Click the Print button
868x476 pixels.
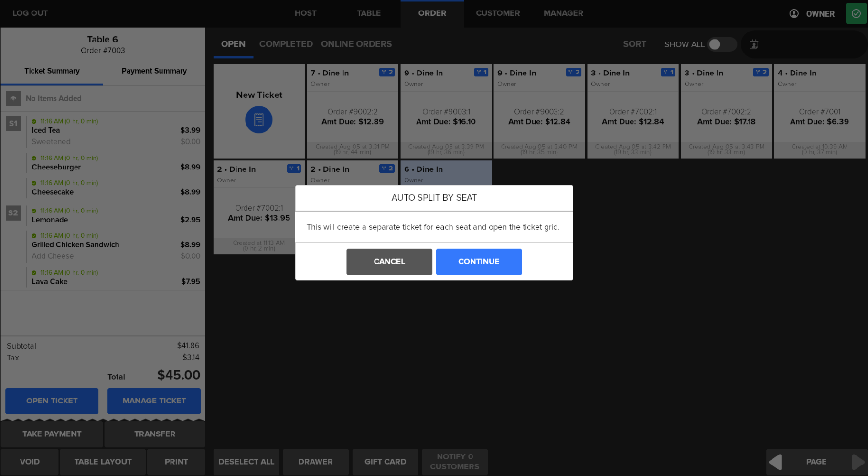click(x=176, y=462)
